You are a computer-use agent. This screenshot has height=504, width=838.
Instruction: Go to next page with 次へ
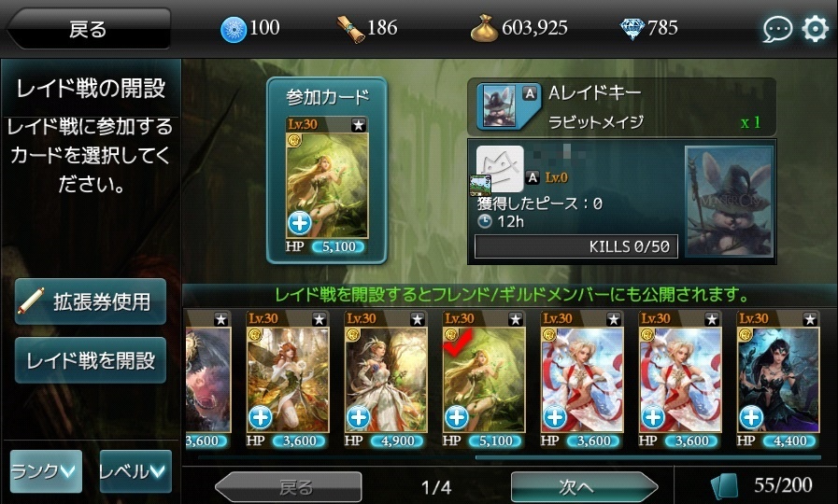(584, 487)
